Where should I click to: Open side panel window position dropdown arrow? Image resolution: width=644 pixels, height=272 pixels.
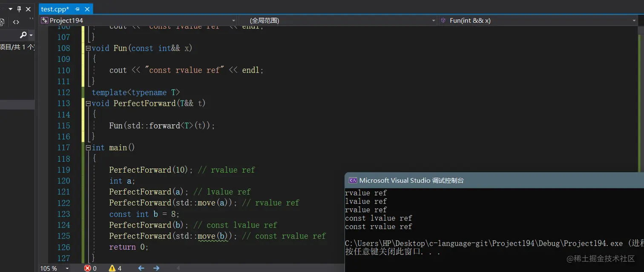click(x=10, y=9)
